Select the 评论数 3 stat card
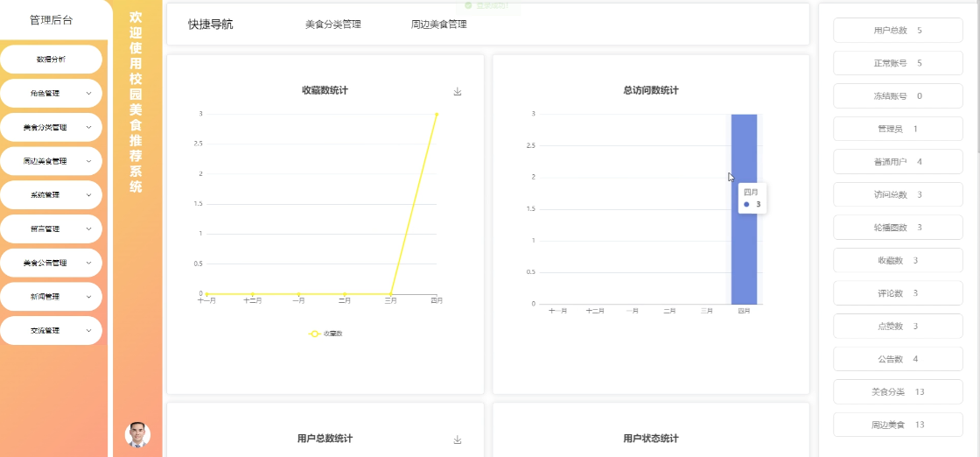Image resolution: width=980 pixels, height=457 pixels. coord(898,293)
